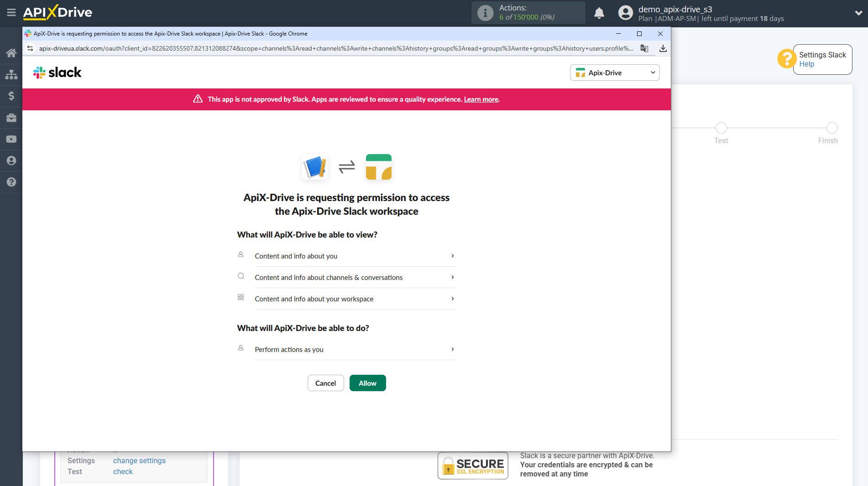Close the Slack popup window
868x486 pixels.
coord(660,34)
